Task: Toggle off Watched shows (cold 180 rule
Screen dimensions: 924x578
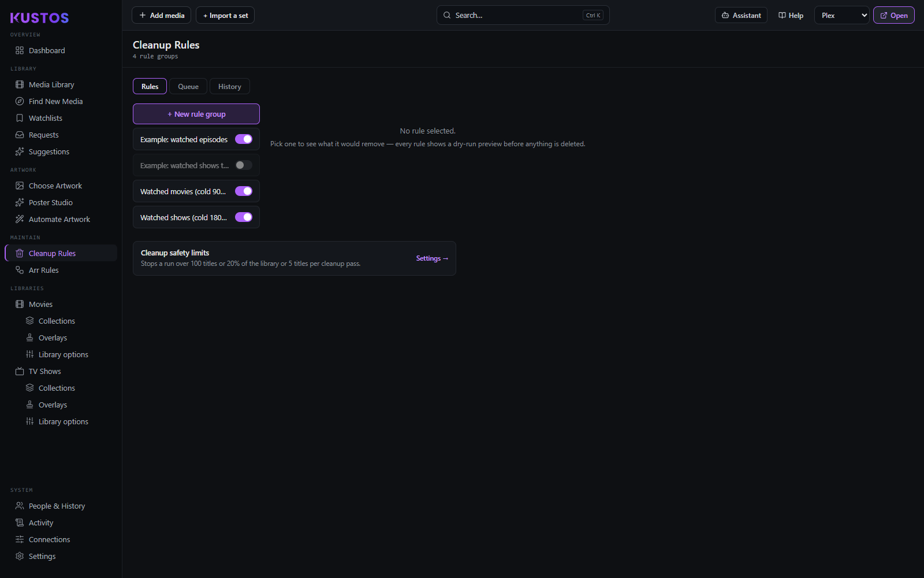Action: (x=244, y=217)
